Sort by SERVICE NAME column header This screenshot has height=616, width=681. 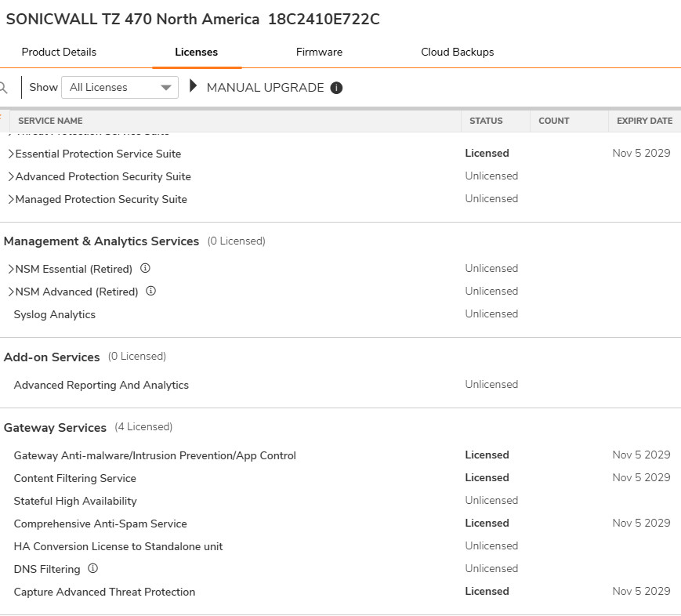(x=50, y=121)
